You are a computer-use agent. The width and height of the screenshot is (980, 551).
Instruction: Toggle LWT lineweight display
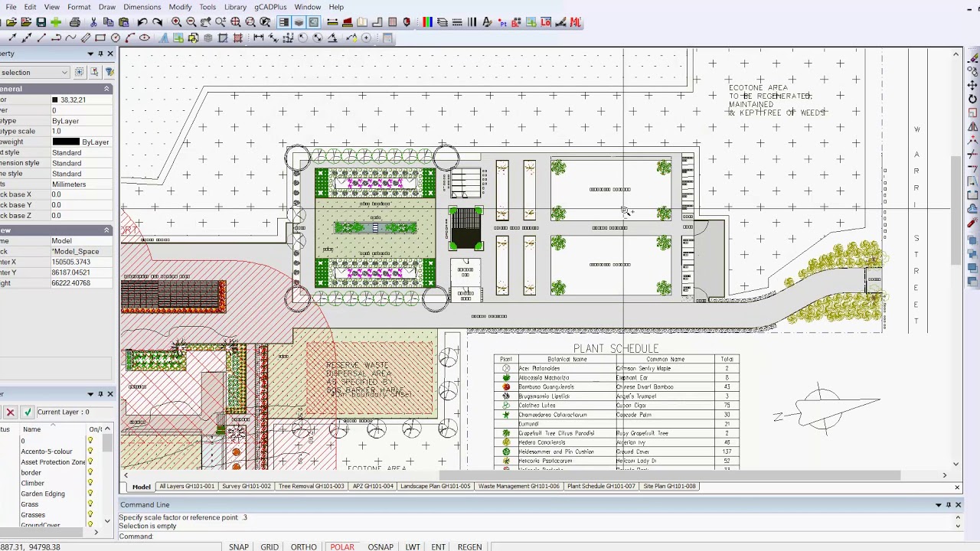[413, 546]
